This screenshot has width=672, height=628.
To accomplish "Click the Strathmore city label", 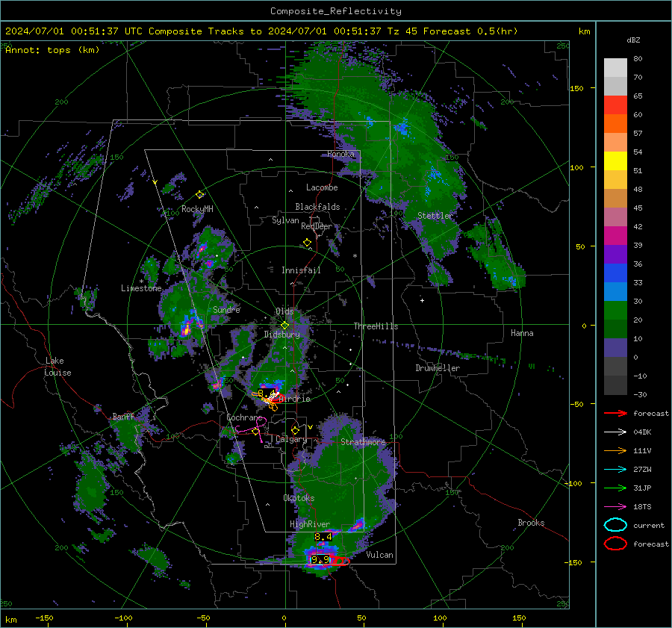I will tap(363, 442).
